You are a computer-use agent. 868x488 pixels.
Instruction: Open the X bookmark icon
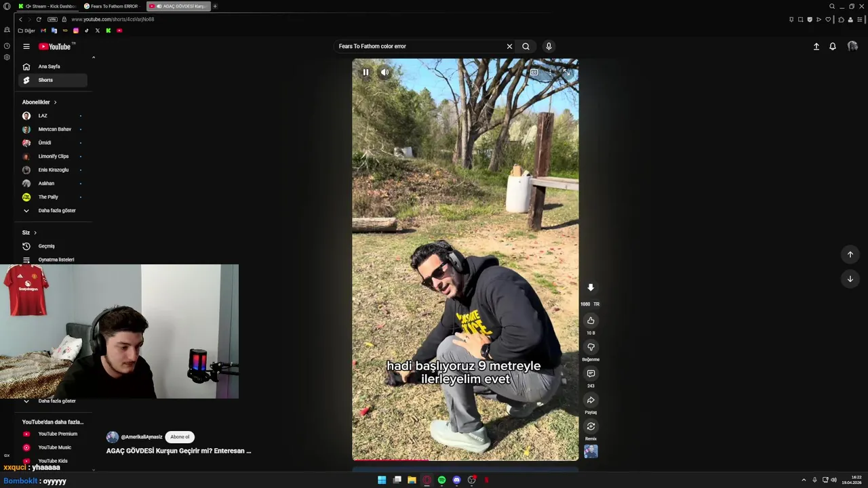(x=98, y=30)
